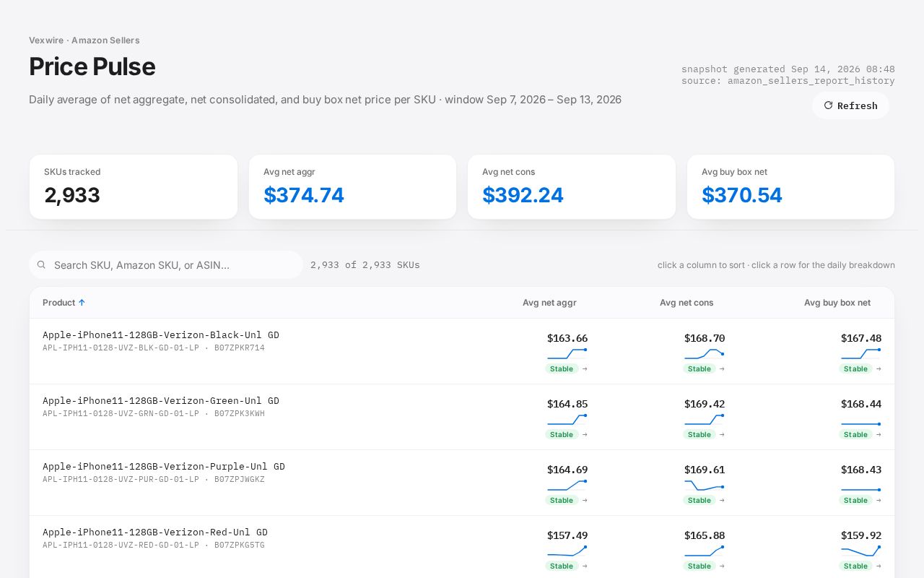Open Apple-iPhone11-128GB-Verizon-Purple-Unl GD row
Image resolution: width=924 pixels, height=578 pixels.
tap(462, 483)
